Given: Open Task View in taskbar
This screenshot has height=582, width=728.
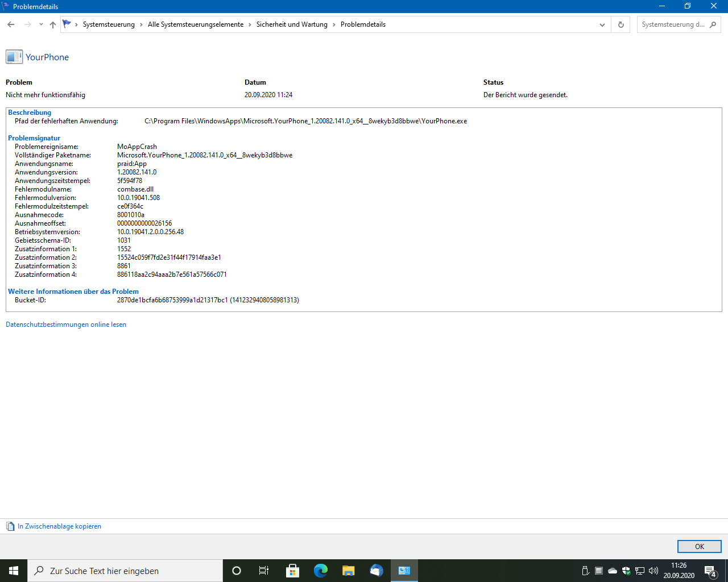Looking at the screenshot, I should (x=264, y=571).
